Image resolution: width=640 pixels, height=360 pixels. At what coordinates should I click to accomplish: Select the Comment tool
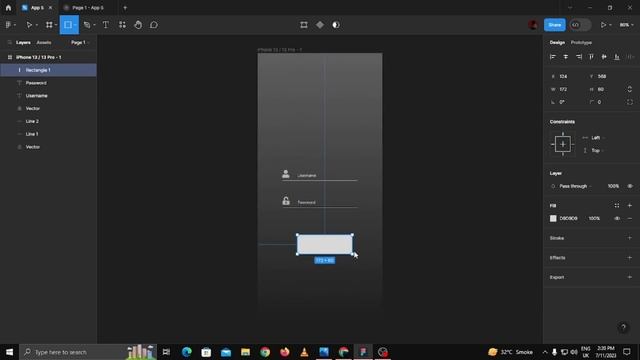(x=154, y=25)
